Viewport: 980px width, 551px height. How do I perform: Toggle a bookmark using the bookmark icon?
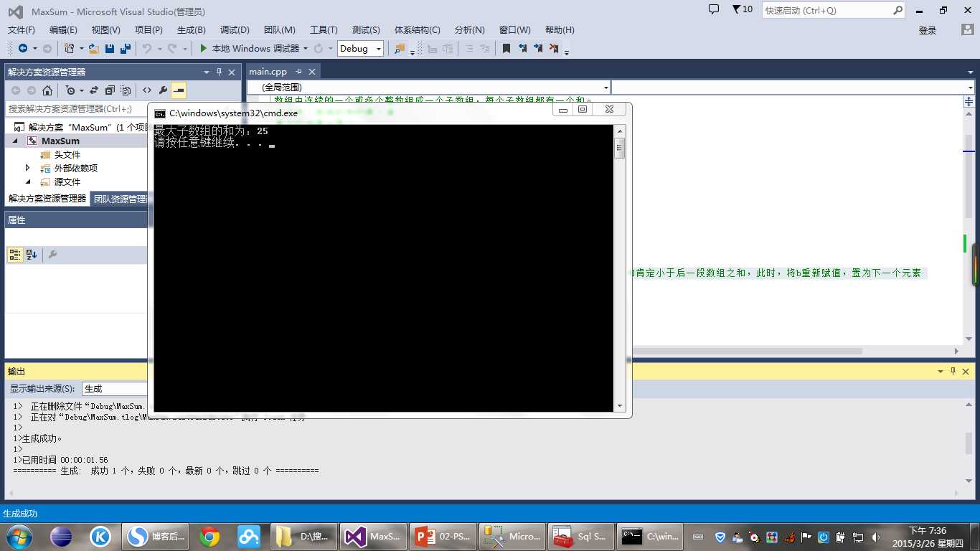tap(507, 49)
